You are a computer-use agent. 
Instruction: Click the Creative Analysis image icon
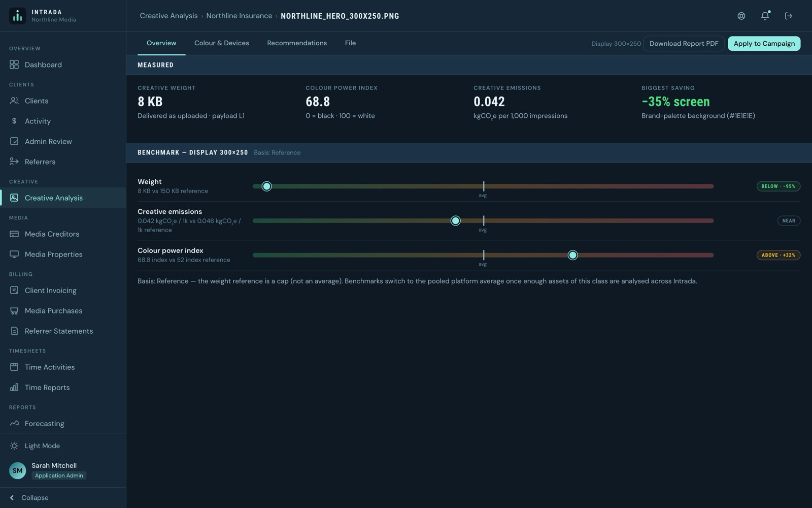coord(14,198)
